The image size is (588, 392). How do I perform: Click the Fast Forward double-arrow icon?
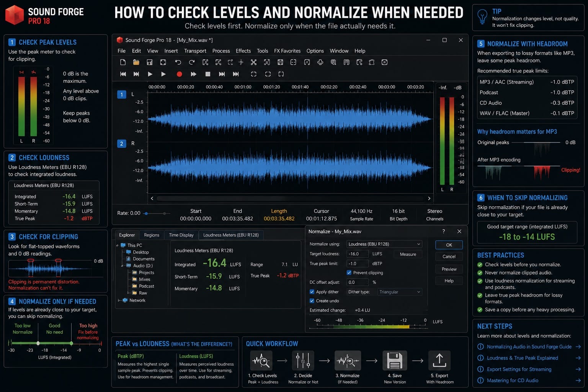point(193,74)
